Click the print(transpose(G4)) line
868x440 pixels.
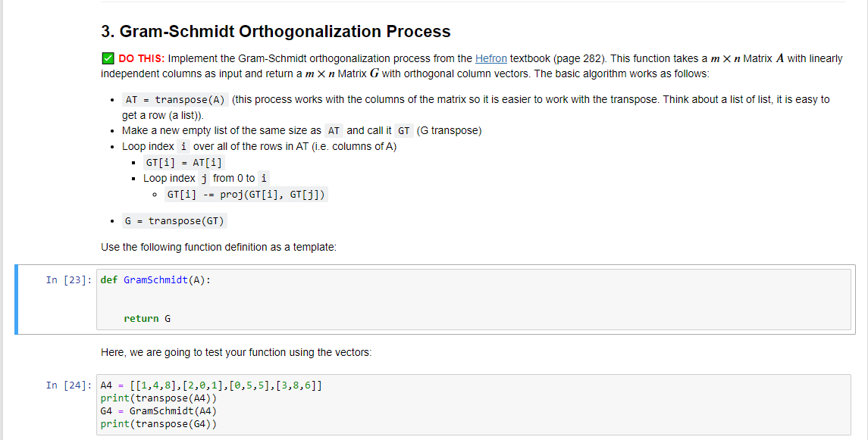pyautogui.click(x=158, y=424)
